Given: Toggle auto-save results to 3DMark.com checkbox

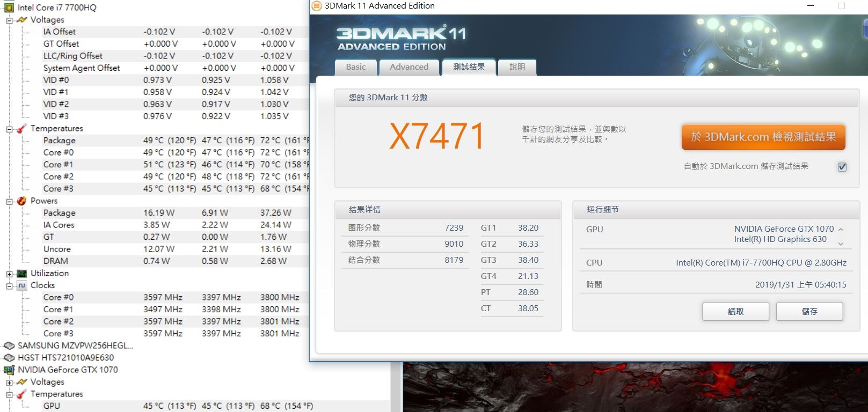Looking at the screenshot, I should 842,167.
